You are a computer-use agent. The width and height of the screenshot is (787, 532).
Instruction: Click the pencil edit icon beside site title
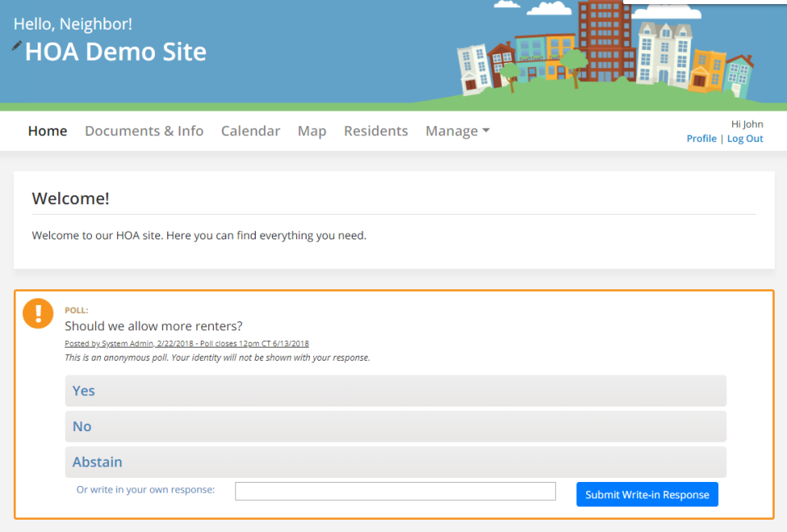[15, 43]
